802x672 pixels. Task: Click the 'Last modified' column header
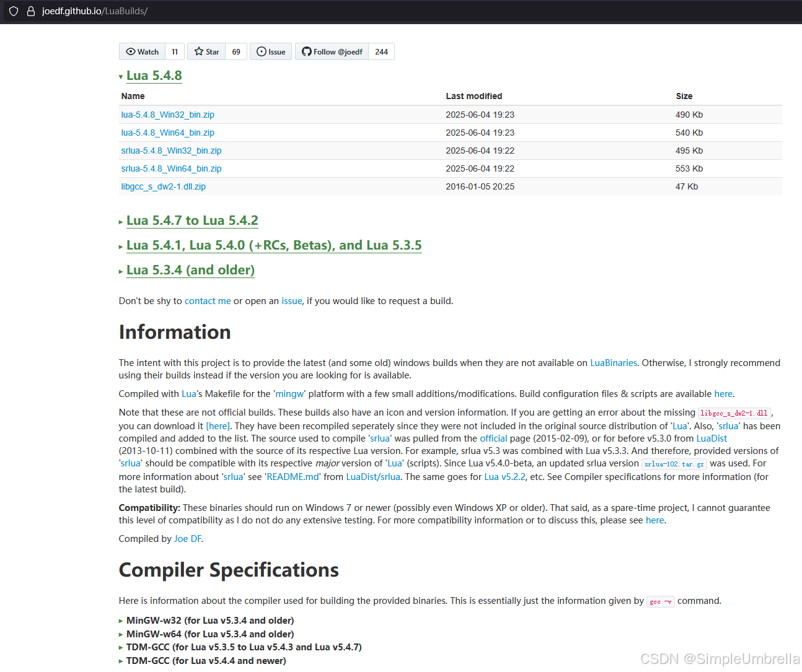pyautogui.click(x=474, y=96)
